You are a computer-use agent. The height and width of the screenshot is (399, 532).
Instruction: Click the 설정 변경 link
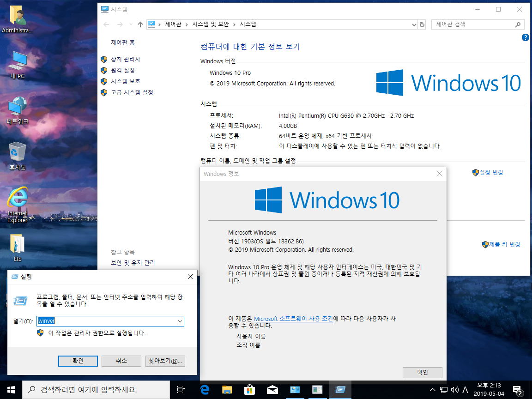[491, 172]
